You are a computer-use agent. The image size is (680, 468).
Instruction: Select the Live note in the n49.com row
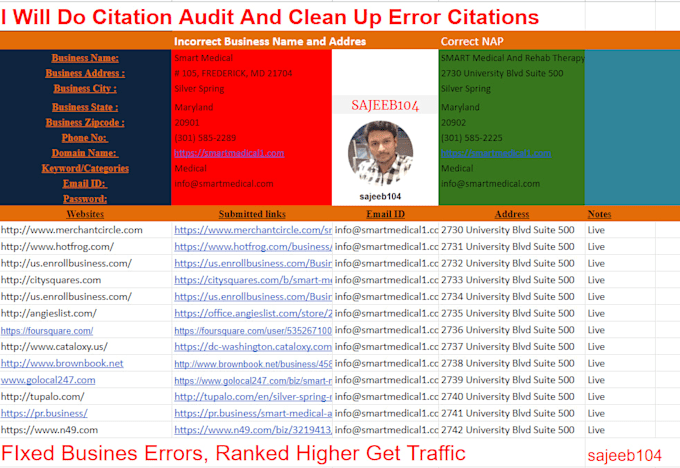click(x=596, y=430)
